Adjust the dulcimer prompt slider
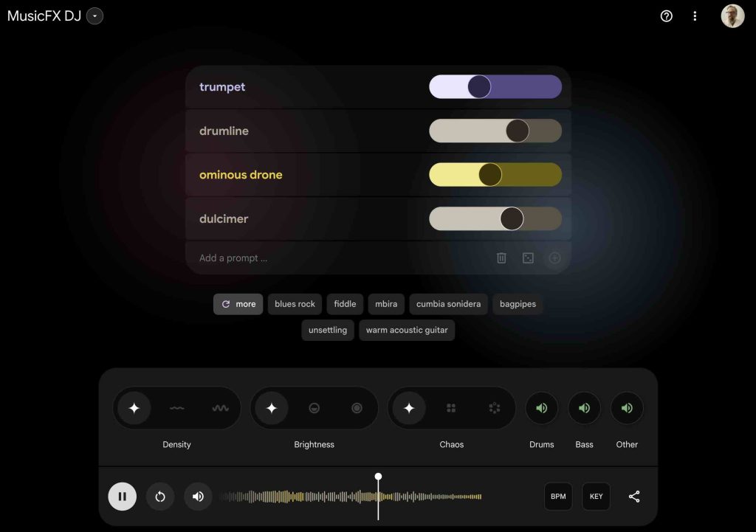 pos(495,218)
